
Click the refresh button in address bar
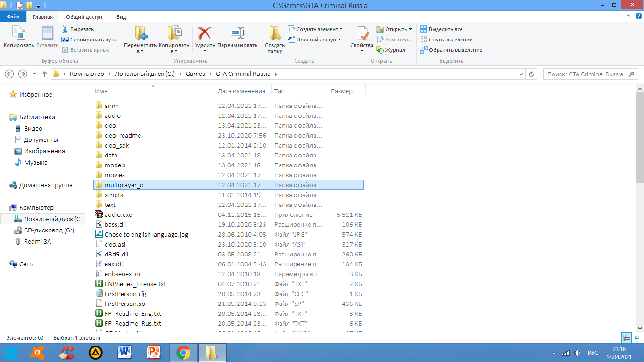pos(532,74)
